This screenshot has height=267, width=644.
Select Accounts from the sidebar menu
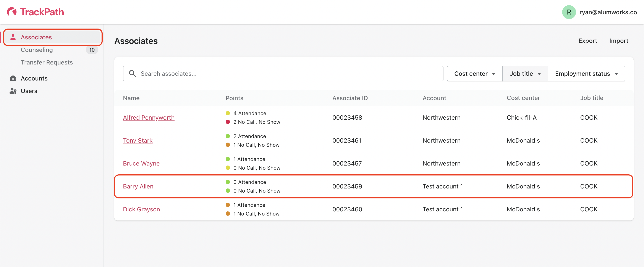[x=34, y=78]
